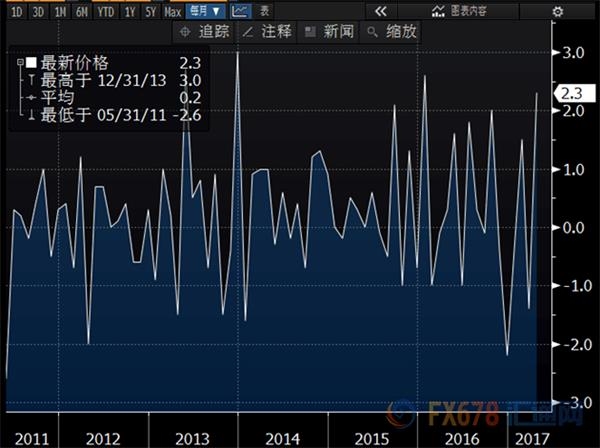This screenshot has height=448, width=600.
Task: Open 图表内容 chart content menu
Action: (x=459, y=11)
